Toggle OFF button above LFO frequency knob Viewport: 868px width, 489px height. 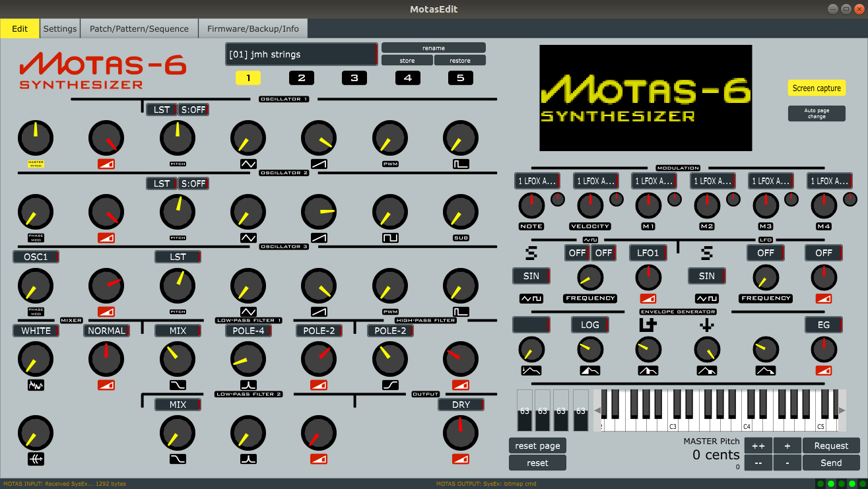(766, 253)
